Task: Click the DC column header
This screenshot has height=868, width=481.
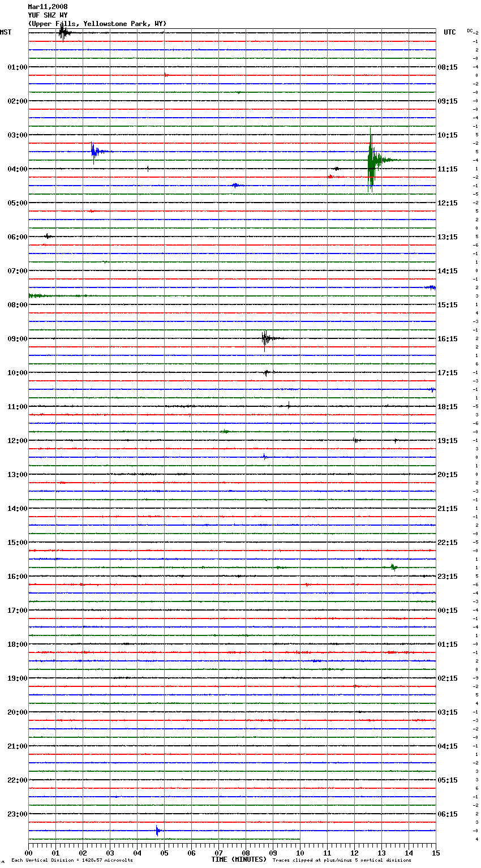Action: pos(470,31)
